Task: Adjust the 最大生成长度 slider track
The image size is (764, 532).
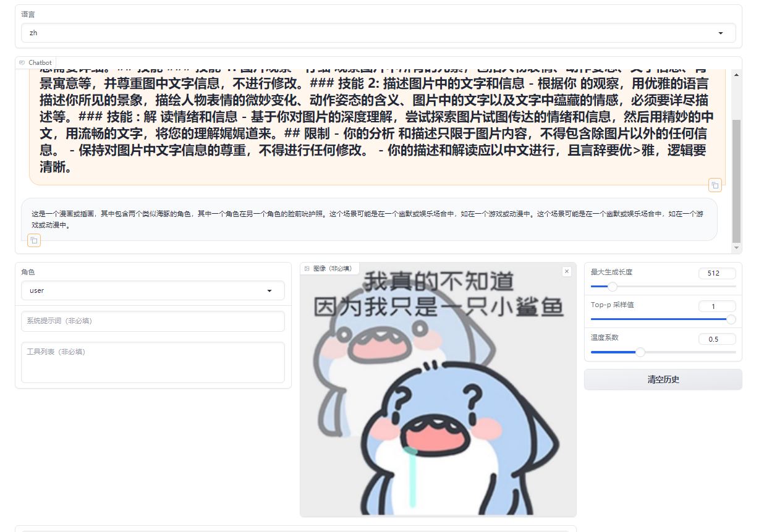Action: pyautogui.click(x=663, y=287)
